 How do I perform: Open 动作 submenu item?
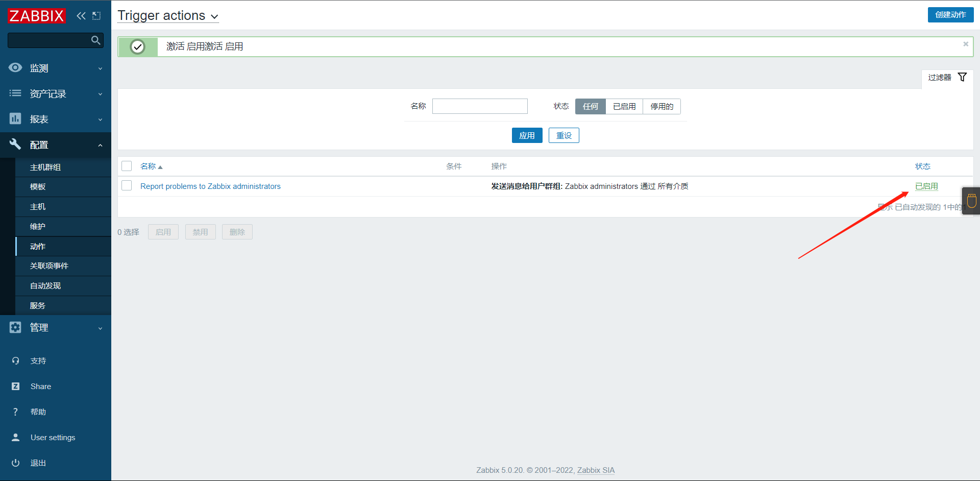[x=38, y=247]
